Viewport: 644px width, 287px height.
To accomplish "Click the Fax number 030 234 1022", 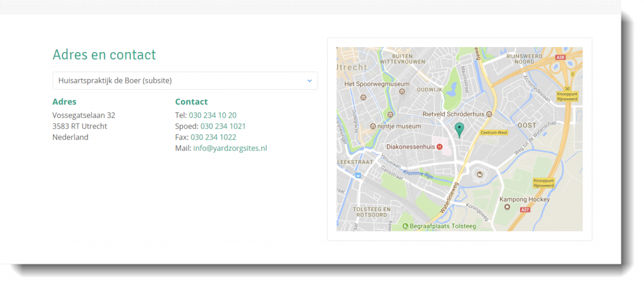I will coord(213,138).
